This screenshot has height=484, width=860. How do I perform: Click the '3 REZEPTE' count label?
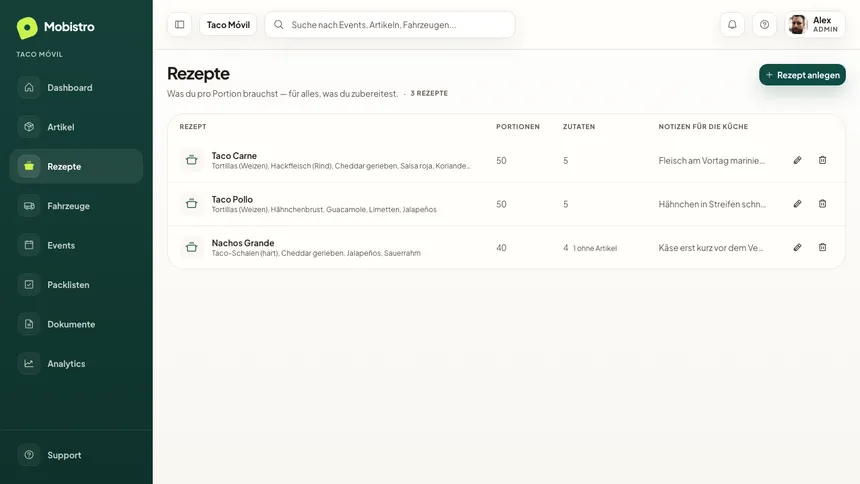coord(429,93)
